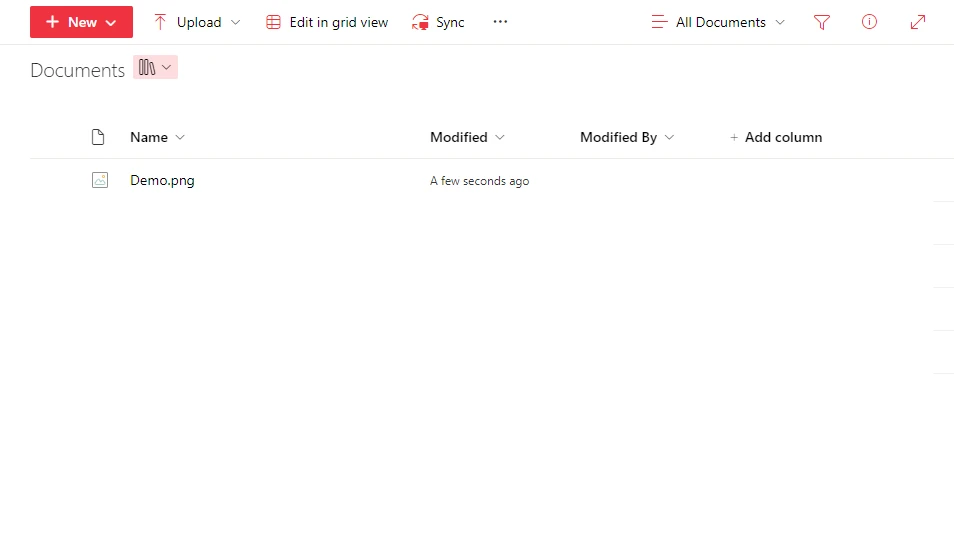Screen dimensions: 954x559
Task: Open the New button dropdown
Action: click(81, 22)
